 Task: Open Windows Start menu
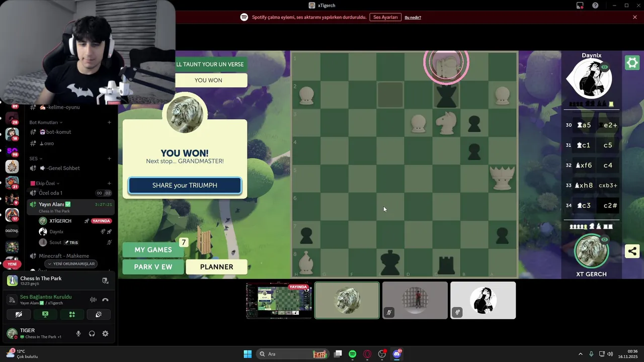(x=248, y=354)
